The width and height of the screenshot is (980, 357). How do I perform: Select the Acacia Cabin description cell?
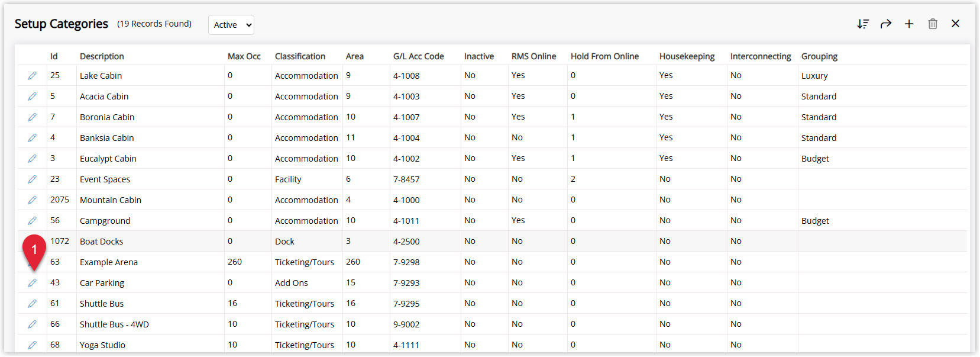[104, 97]
